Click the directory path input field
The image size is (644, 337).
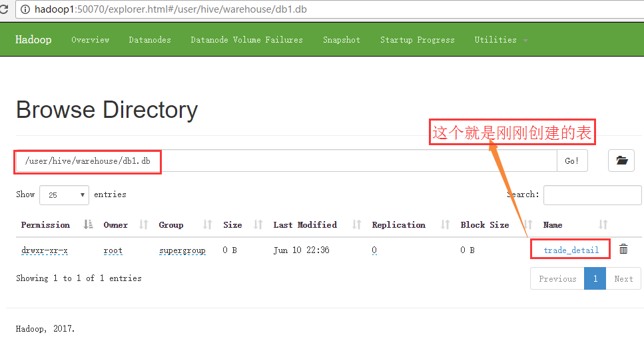point(286,161)
